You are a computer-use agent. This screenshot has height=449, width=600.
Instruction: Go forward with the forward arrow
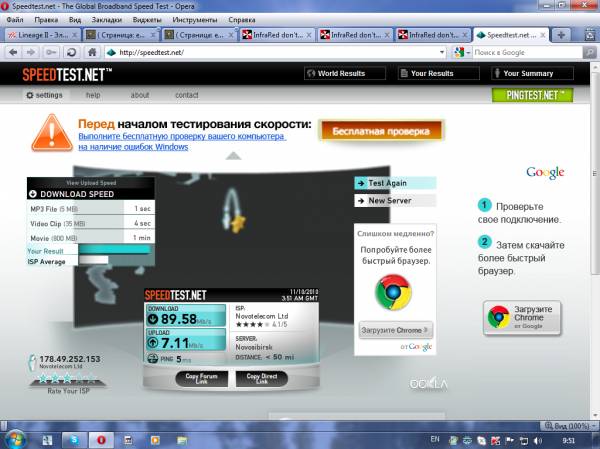pos(31,52)
